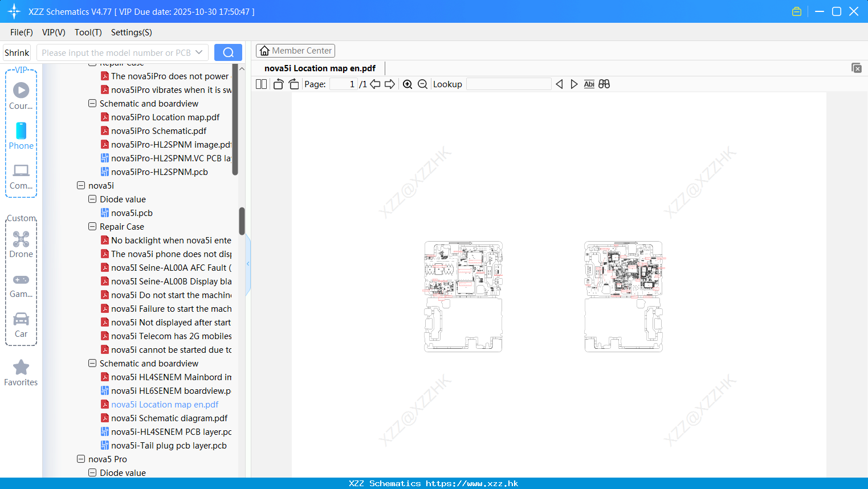Toggle the two-page view icon in PDF toolbar
868x489 pixels.
point(261,84)
